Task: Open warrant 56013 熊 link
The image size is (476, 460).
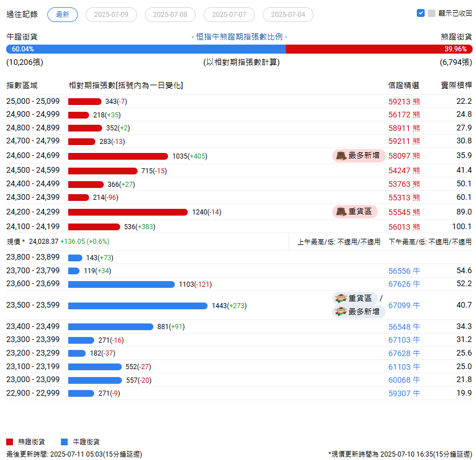Action: 404,227
